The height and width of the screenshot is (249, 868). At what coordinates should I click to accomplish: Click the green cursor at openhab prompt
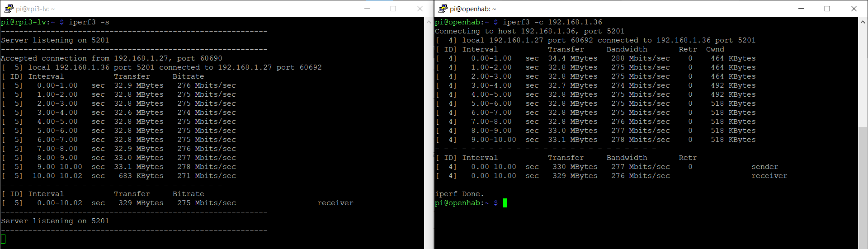505,203
